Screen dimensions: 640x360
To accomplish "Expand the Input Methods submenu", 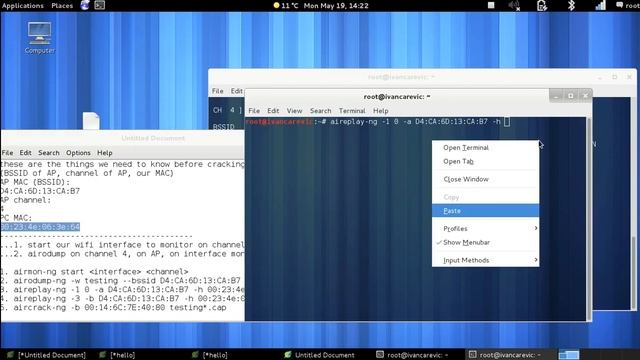I will pyautogui.click(x=485, y=260).
